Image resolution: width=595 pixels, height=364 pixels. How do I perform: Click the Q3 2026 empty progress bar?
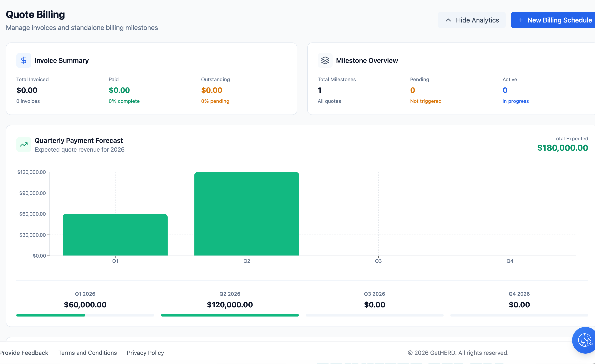point(374,315)
